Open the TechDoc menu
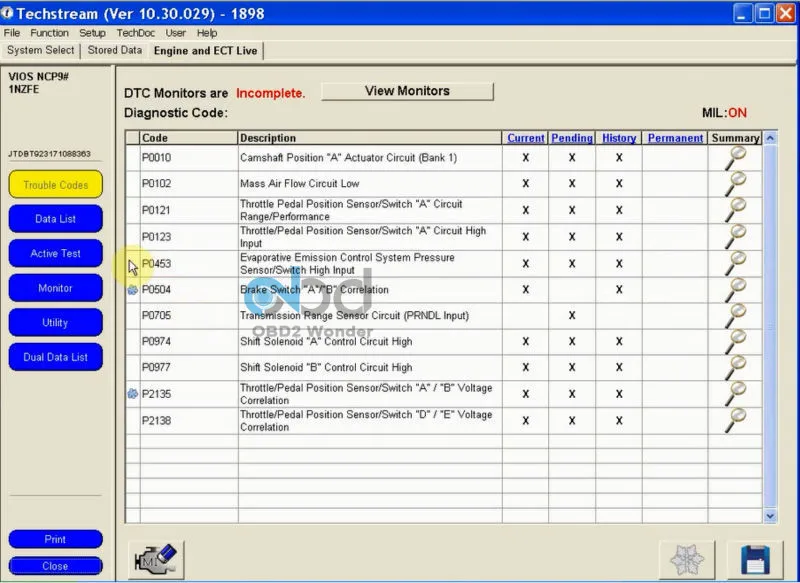Viewport: 800px width, 583px height. [136, 33]
